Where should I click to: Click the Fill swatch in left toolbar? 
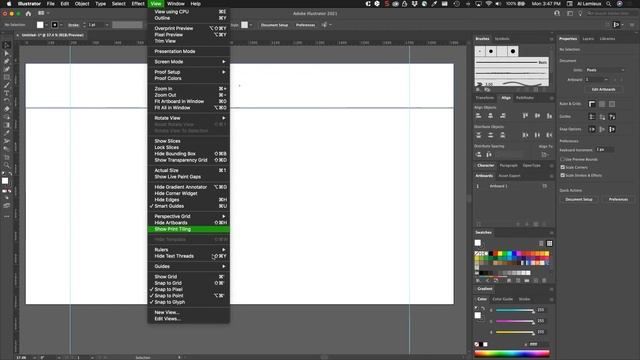(5, 181)
